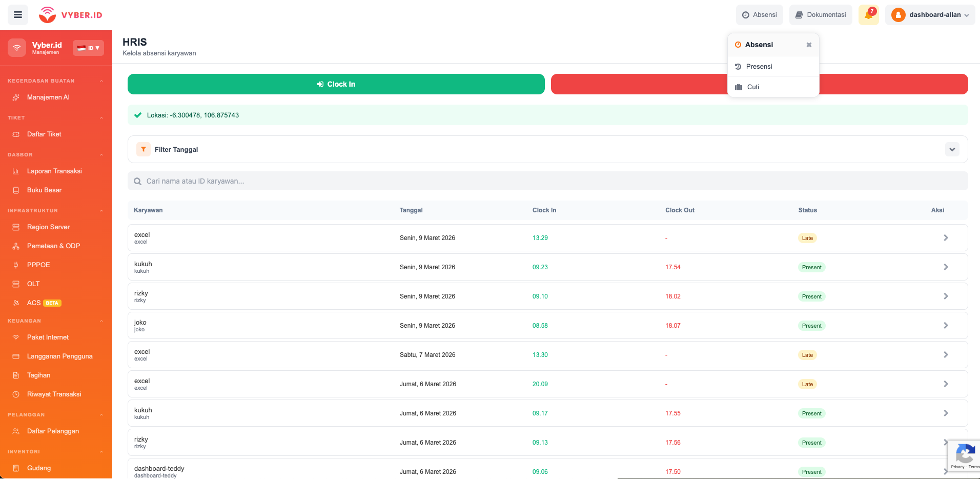The image size is (980, 479).
Task: Click the PPPOE plug icon
Action: pos(15,265)
